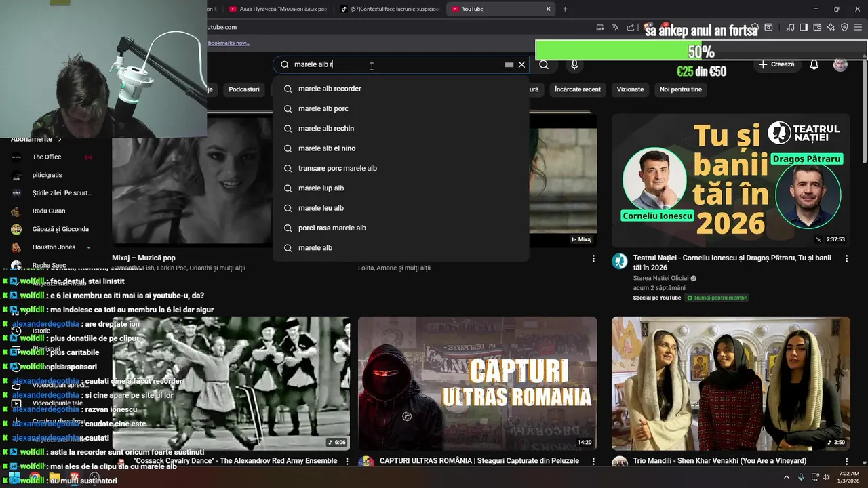Choose suggestion 'marele alb rechin'
This screenshot has width=868, height=488.
point(401,129)
